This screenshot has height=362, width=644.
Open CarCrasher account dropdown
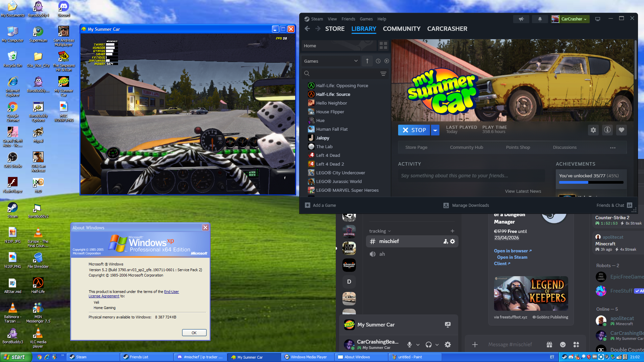coord(574,19)
